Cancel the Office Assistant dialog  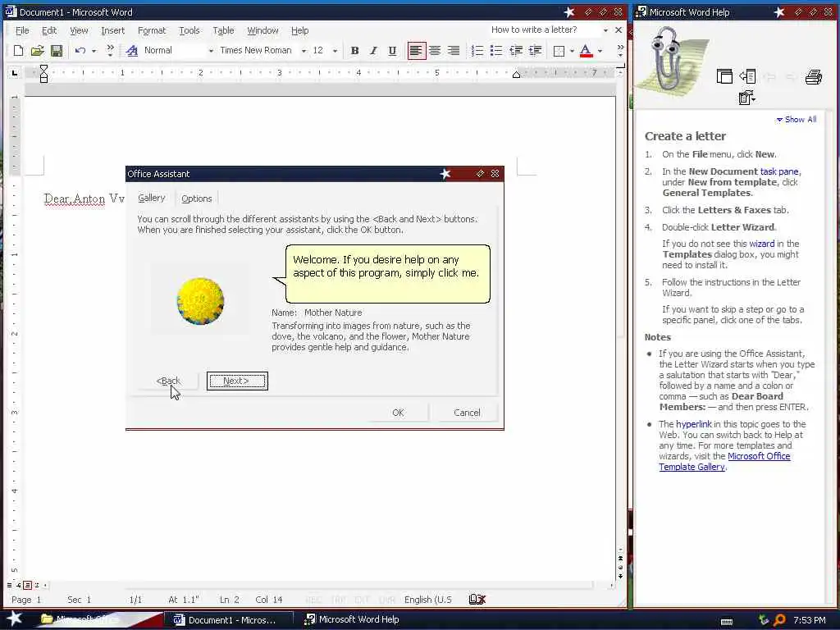pos(467,413)
